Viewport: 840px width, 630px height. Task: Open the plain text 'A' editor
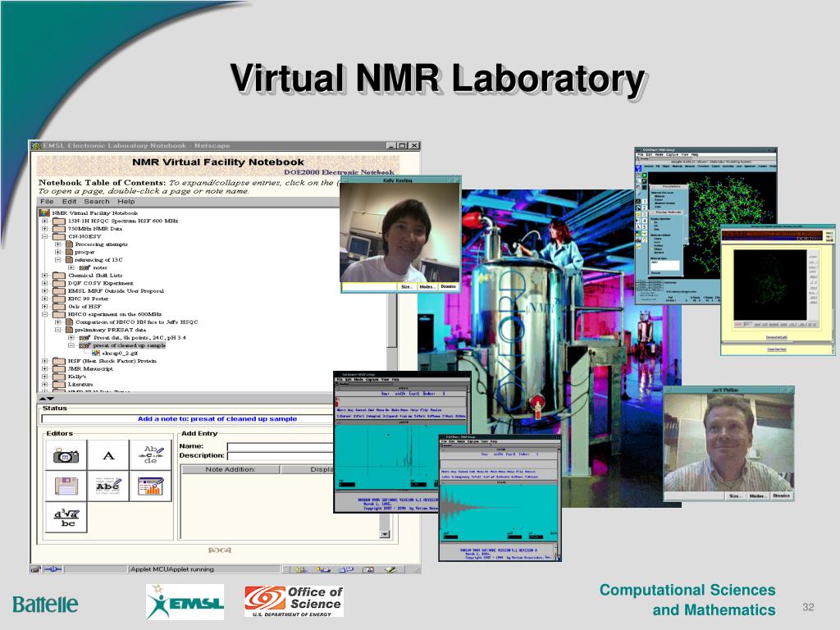pos(108,455)
